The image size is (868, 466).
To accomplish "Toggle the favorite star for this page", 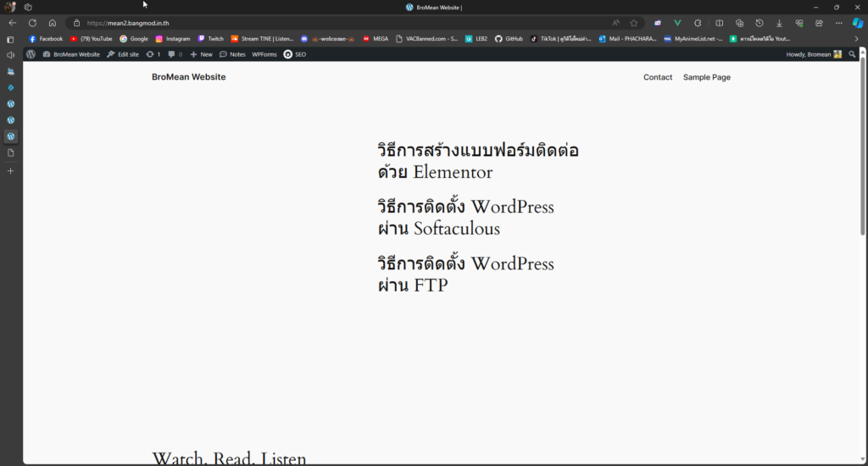I will 633,23.
